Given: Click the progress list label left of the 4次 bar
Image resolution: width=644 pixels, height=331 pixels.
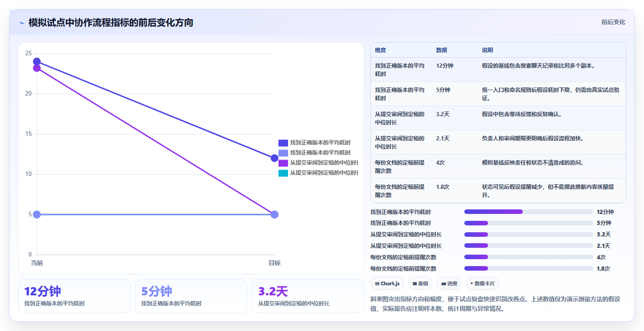Looking at the screenshot, I should [x=403, y=257].
